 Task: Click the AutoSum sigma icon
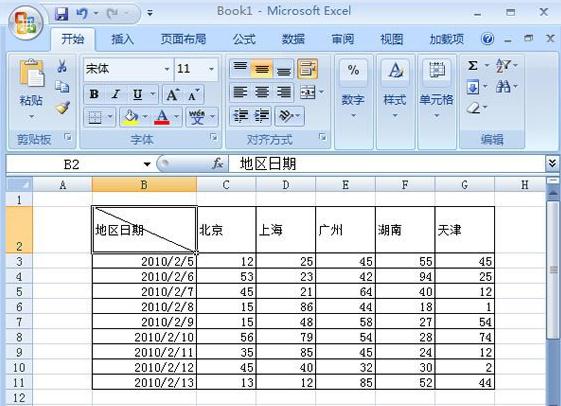click(x=473, y=66)
